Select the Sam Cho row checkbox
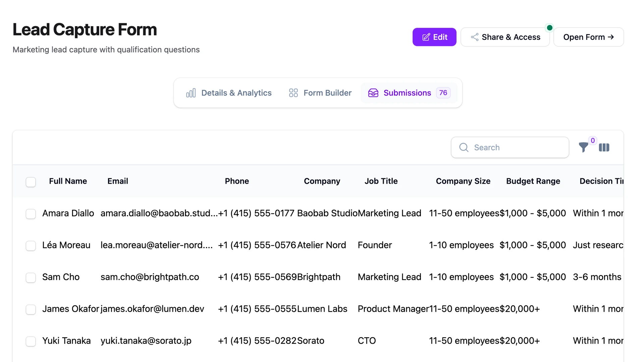644x362 pixels. tap(31, 278)
